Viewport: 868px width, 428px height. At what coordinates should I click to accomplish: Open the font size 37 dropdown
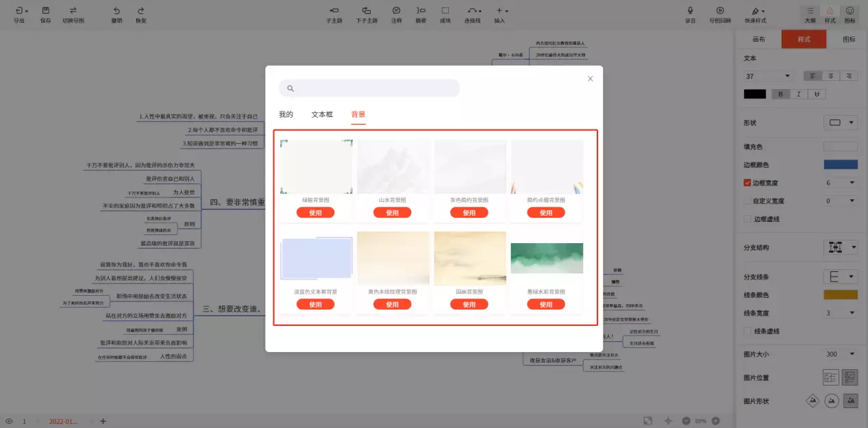click(768, 76)
